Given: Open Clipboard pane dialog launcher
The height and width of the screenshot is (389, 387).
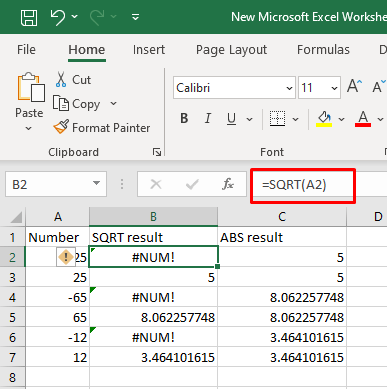Looking at the screenshot, I should point(157,152).
